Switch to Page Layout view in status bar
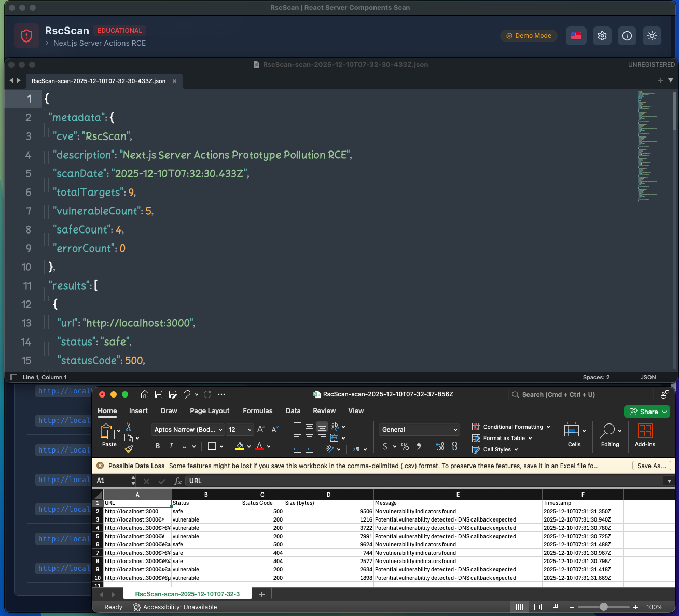This screenshot has height=616, width=679. pos(538,607)
